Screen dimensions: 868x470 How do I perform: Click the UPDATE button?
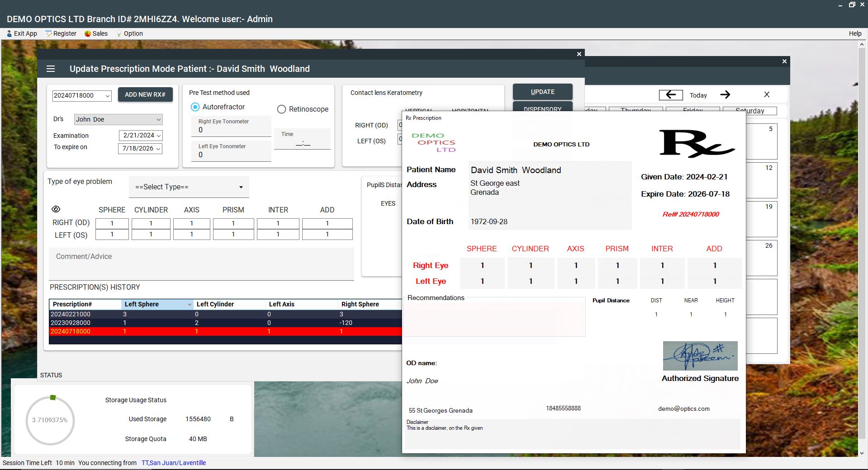click(x=542, y=92)
